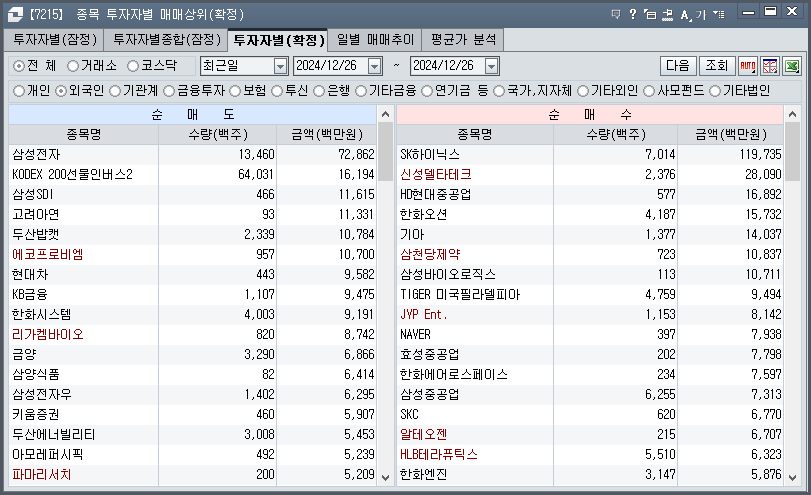The image size is (811, 495).
Task: Click 순매수 table up scroll arrow
Action: click(792, 114)
